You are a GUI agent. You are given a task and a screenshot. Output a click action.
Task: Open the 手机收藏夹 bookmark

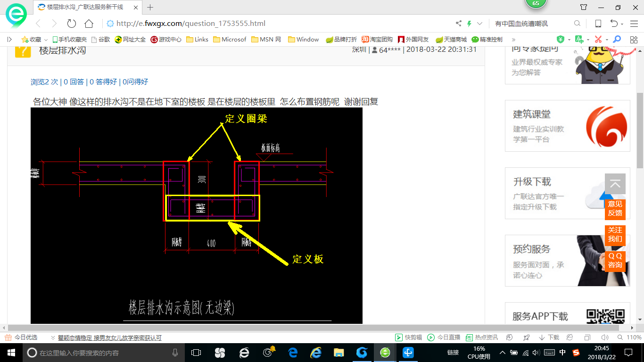click(69, 40)
